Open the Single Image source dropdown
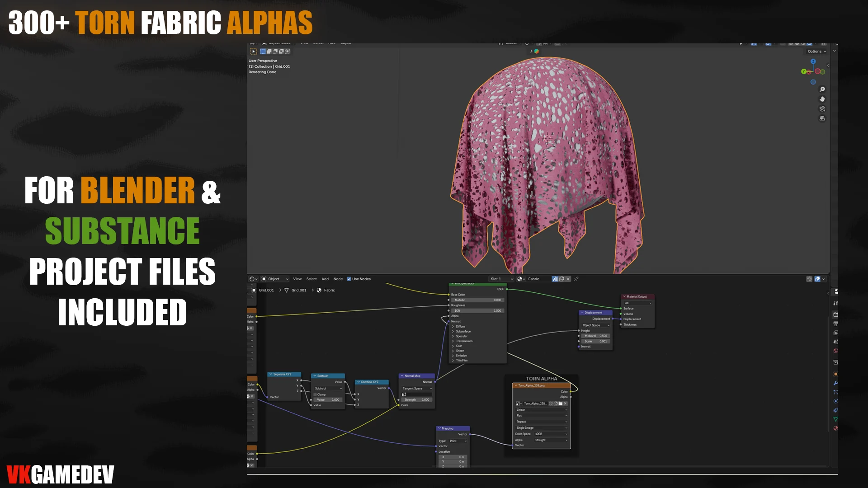The image size is (868, 488). (541, 428)
